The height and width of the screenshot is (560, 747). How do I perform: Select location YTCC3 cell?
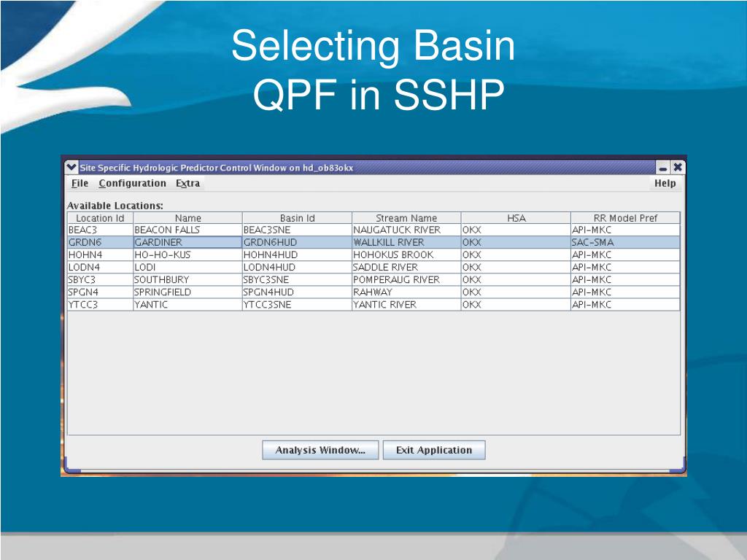coord(100,304)
